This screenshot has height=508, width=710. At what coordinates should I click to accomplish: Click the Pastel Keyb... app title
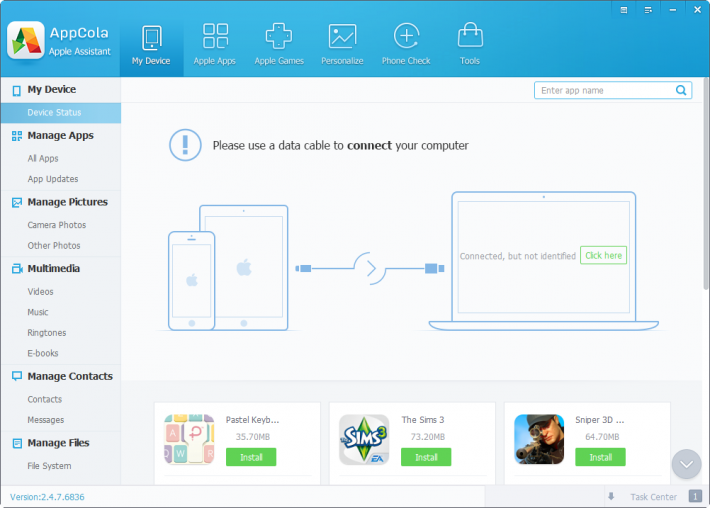[252, 420]
